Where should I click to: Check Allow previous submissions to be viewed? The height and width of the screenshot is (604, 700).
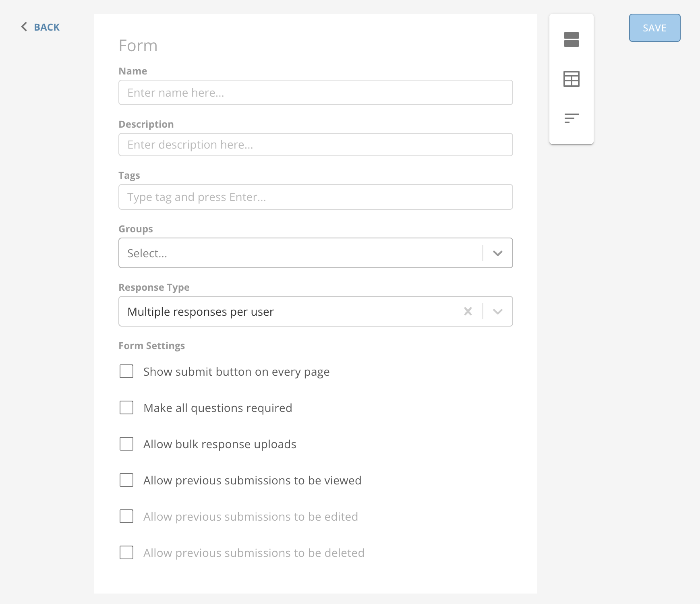click(x=126, y=480)
